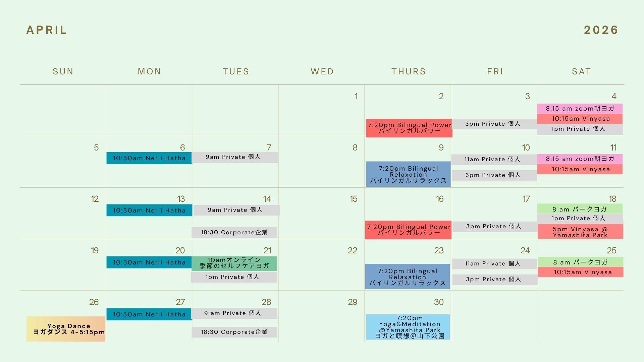Click the 8 am パークヨガ event on April 18
This screenshot has width=644, height=362.
point(580,209)
